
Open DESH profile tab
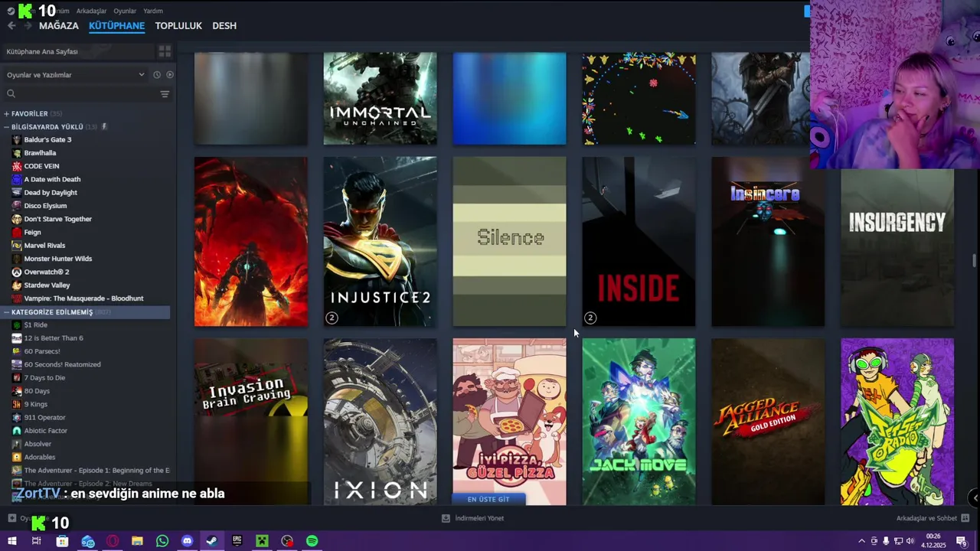pos(224,26)
